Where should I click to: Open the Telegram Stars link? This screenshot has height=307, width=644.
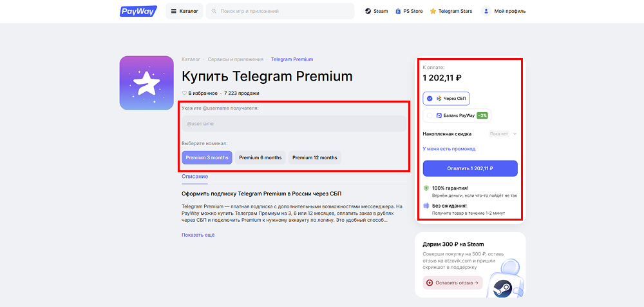(x=451, y=11)
